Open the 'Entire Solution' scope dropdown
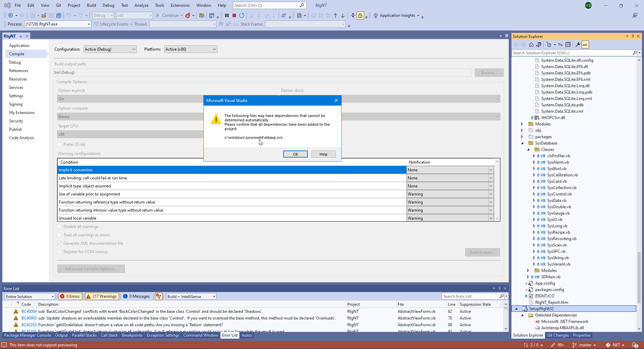 (x=30, y=296)
